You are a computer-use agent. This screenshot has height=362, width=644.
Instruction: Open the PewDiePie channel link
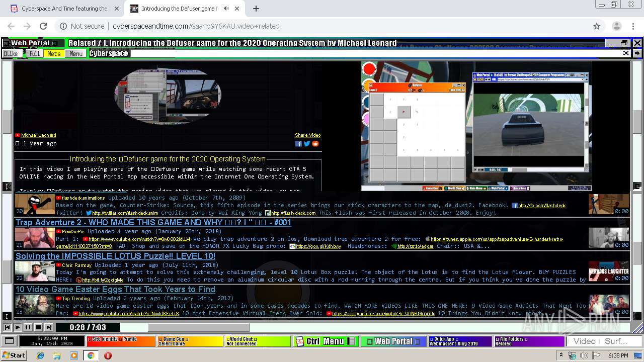coord(73,232)
